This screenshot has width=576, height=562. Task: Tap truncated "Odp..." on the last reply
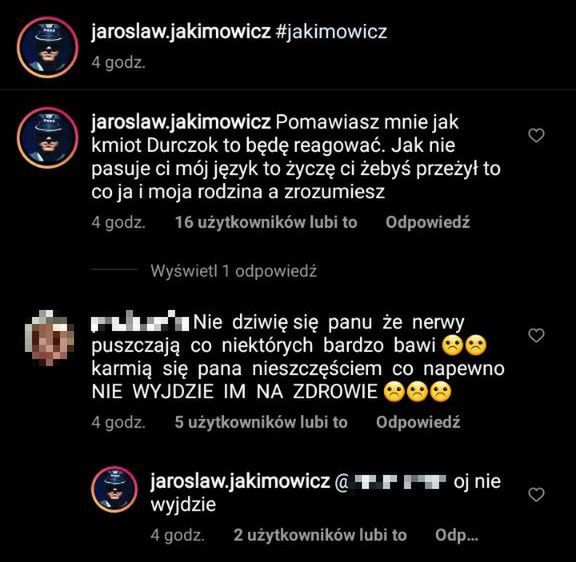(457, 535)
